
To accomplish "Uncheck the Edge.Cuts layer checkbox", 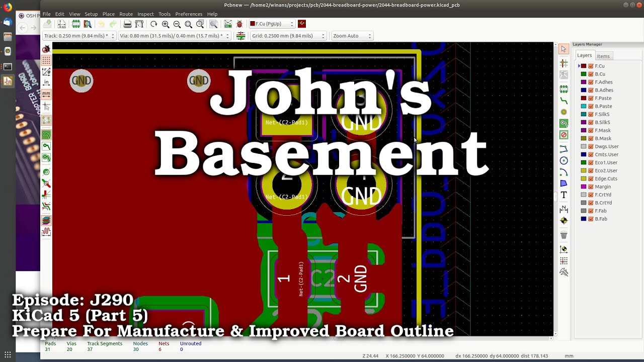I will pyautogui.click(x=591, y=178).
